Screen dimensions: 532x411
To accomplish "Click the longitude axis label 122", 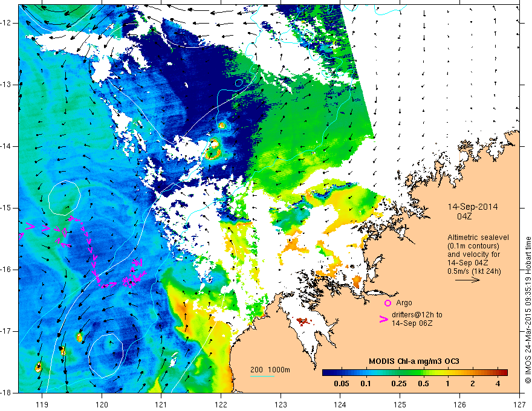I will tap(221, 404).
